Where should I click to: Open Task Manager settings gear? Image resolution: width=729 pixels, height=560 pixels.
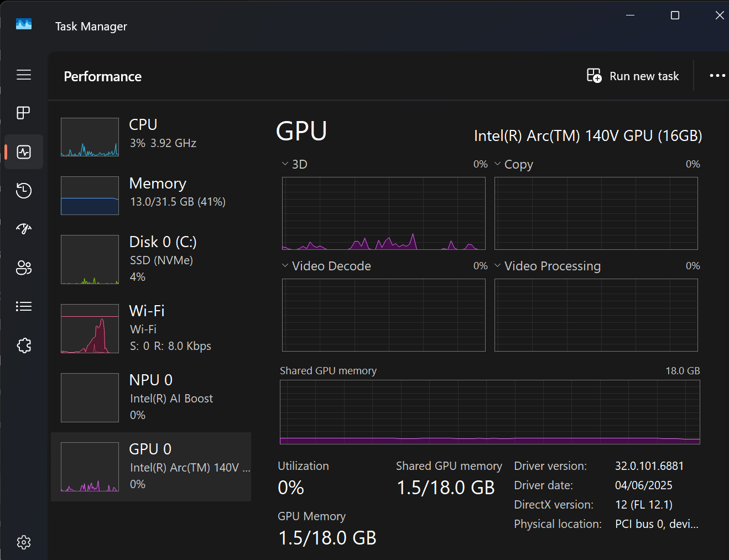pos(24,542)
